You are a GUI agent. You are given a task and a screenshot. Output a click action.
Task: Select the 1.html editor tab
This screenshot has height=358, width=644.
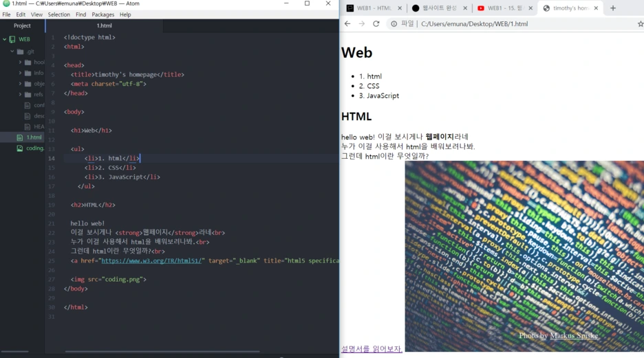[x=105, y=25]
